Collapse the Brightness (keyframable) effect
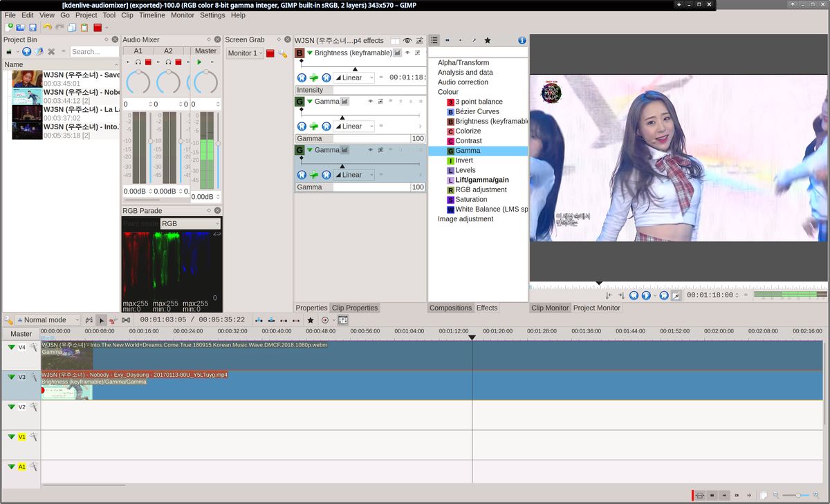The height and width of the screenshot is (504, 830). pyautogui.click(x=310, y=53)
